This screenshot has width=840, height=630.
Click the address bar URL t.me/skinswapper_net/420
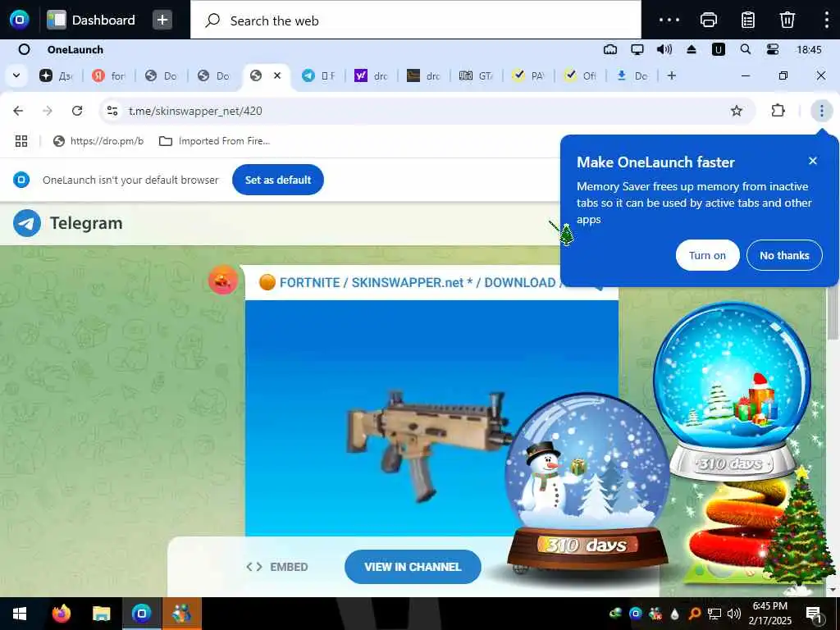(195, 111)
